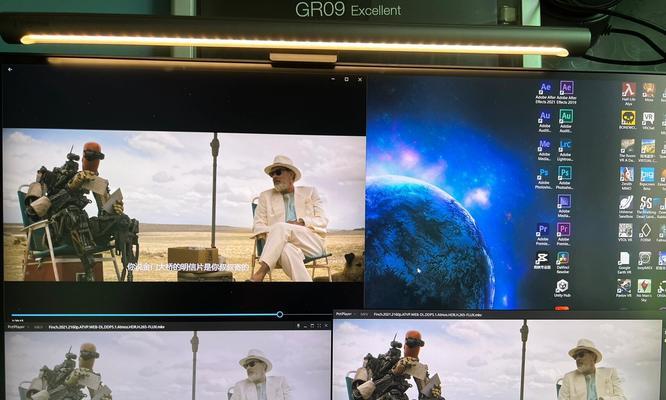Launch the teal Ps Adobe Photoshop shortcut
The image size is (666, 400).
click(x=564, y=178)
